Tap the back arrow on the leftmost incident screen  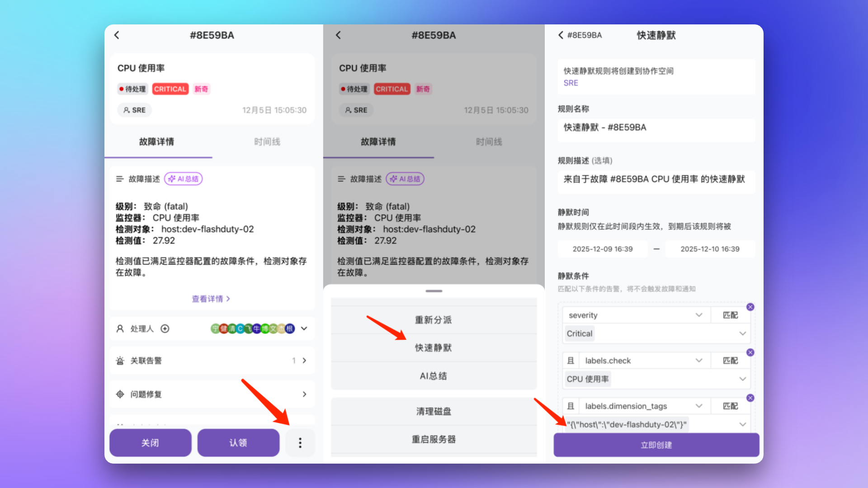click(x=117, y=35)
